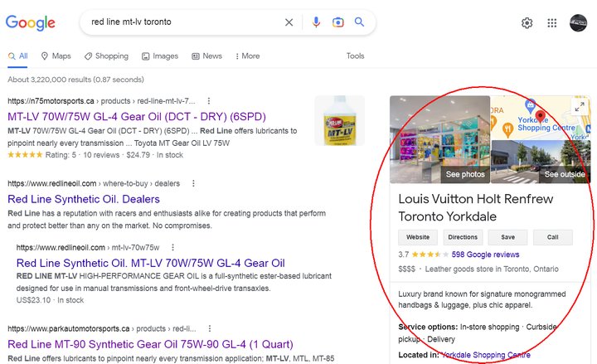
Task: Open Red Line Synthetic Oil. Dealers link
Action: coord(84,199)
